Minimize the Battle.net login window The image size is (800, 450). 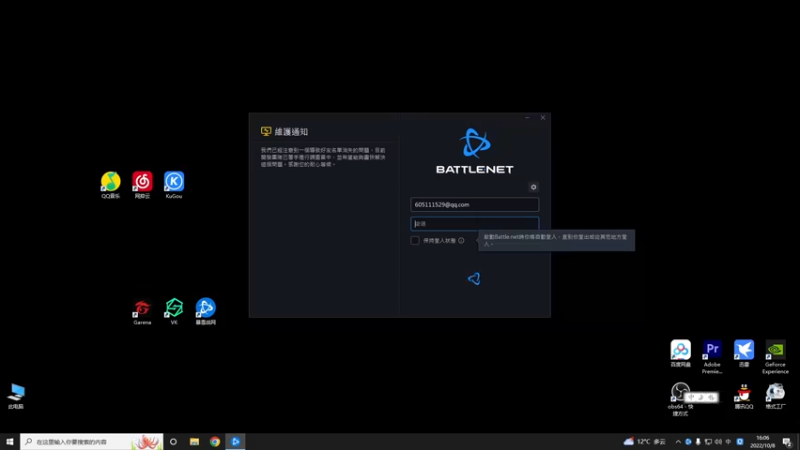(527, 117)
